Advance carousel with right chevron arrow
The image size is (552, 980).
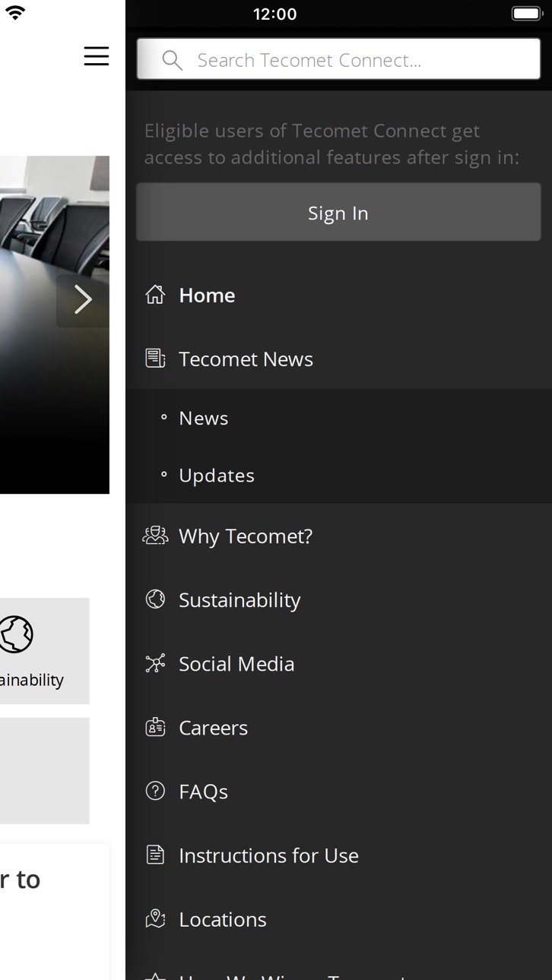(83, 300)
